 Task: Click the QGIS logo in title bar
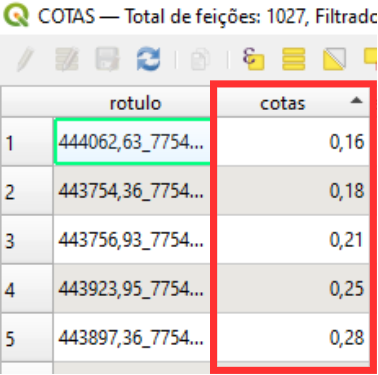point(18,15)
